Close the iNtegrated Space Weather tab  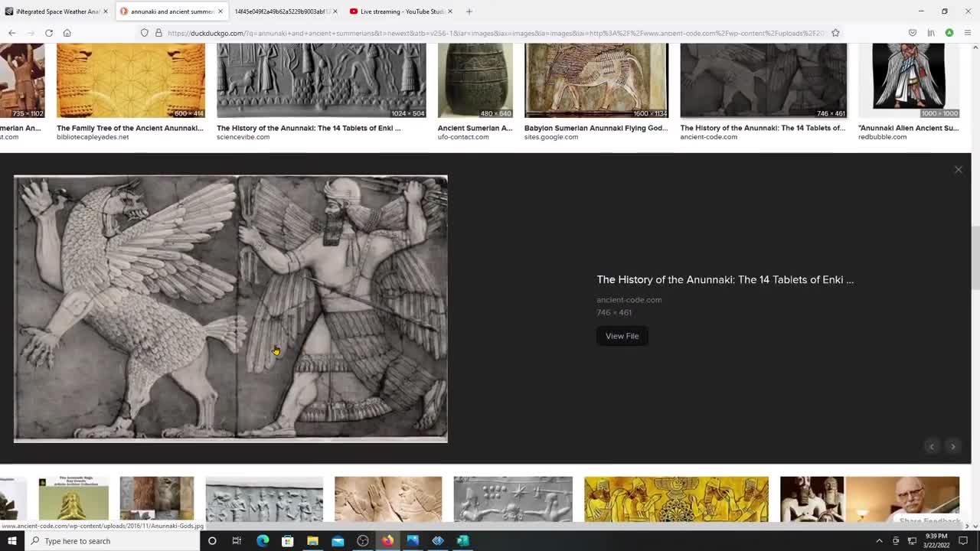106,11
